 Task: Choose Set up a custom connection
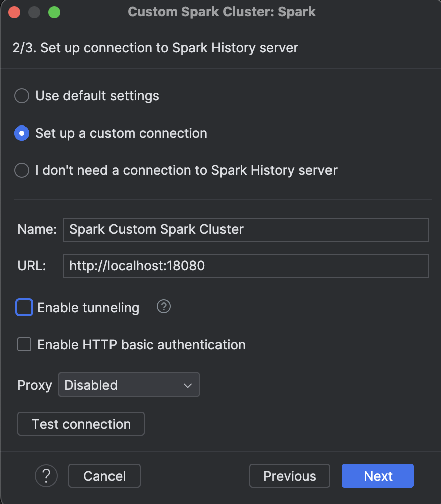[x=22, y=133]
